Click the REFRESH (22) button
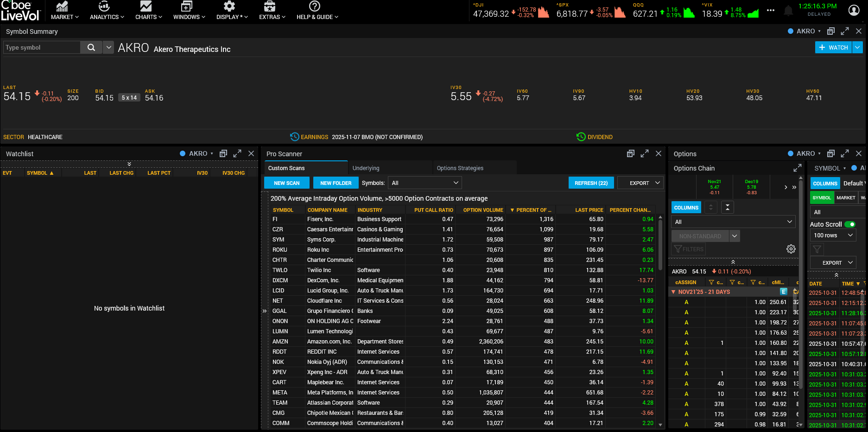The height and width of the screenshot is (432, 868). (591, 183)
